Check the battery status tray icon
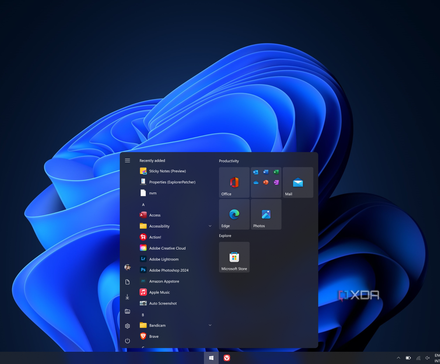The height and width of the screenshot is (364, 440). 408,358
